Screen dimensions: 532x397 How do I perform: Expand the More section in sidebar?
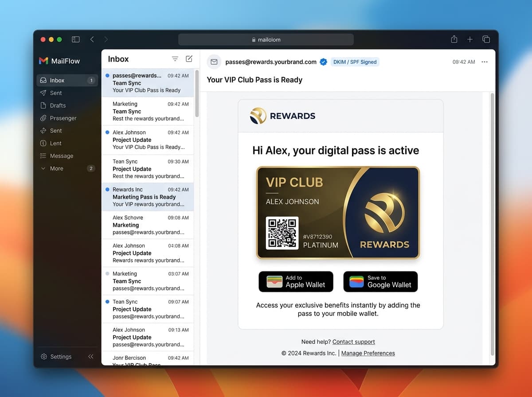click(x=67, y=168)
